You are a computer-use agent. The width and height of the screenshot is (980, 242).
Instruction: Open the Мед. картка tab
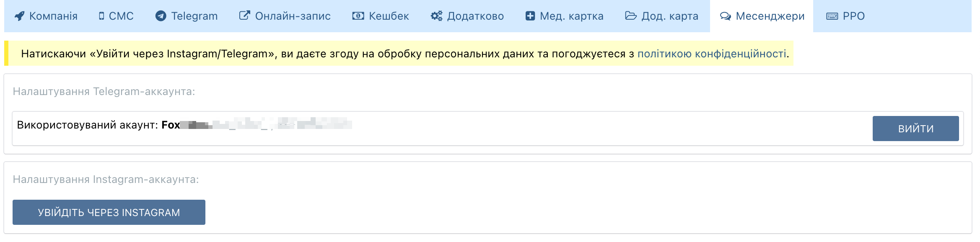571,16
